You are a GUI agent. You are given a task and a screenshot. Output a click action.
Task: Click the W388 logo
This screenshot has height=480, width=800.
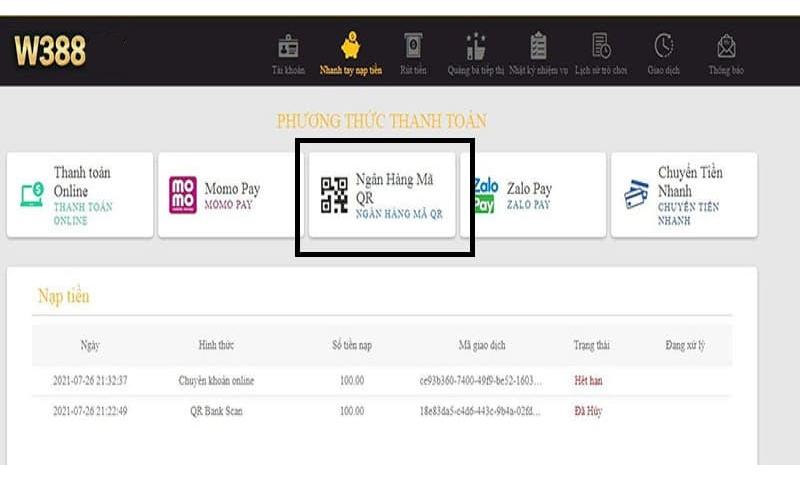point(50,50)
